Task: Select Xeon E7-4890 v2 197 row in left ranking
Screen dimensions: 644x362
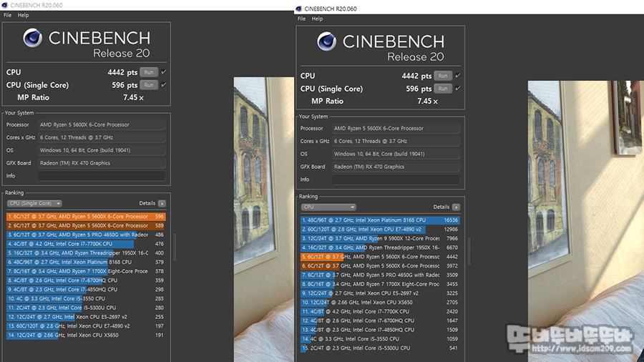Action: pyautogui.click(x=86, y=326)
